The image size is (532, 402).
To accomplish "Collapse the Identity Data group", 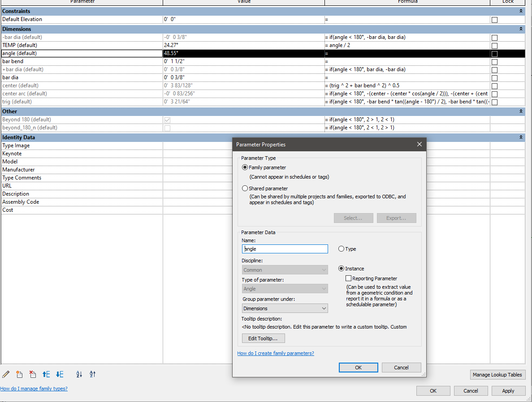I will click(x=521, y=137).
